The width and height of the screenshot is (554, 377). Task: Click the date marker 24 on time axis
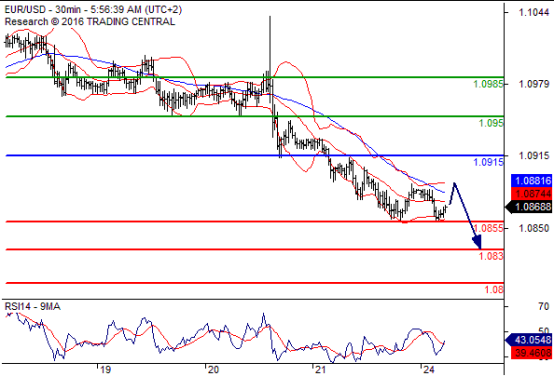[x=429, y=370]
